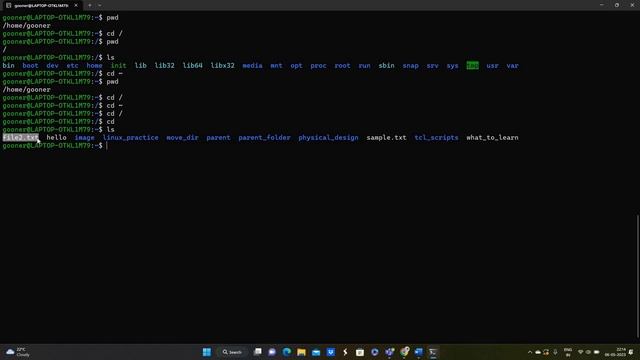
Task: Click the 'what_to_learn' file name
Action: pos(492,138)
